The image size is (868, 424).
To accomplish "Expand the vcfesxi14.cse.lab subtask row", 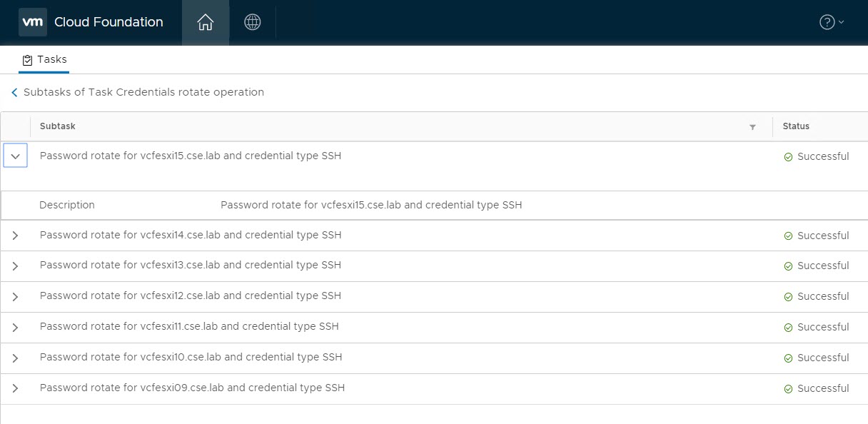I will click(16, 236).
